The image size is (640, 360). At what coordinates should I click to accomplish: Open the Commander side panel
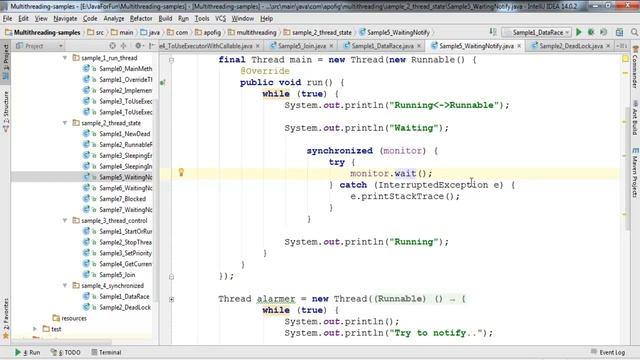tap(635, 67)
